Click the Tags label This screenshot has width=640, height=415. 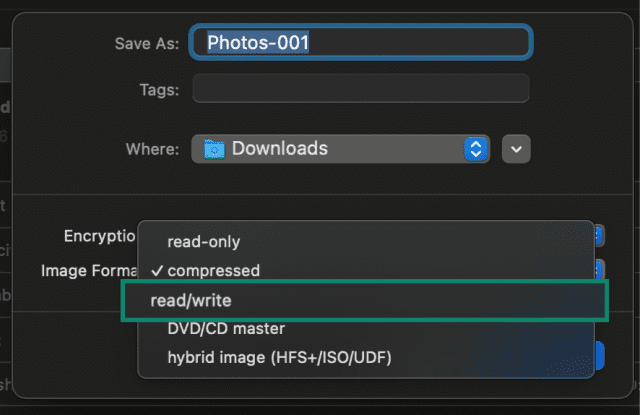tap(159, 90)
